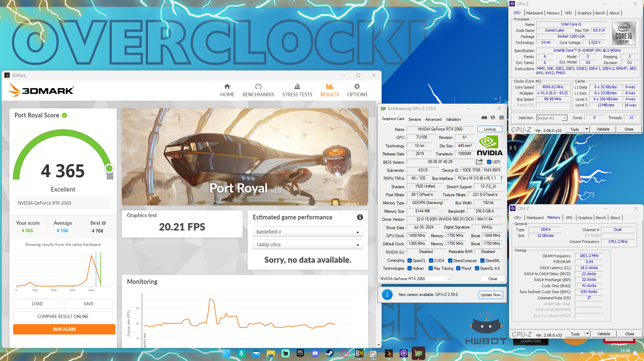Open the GPU selector dropdown in GPU-Z
The image size is (644, 361).
[x=415, y=279]
